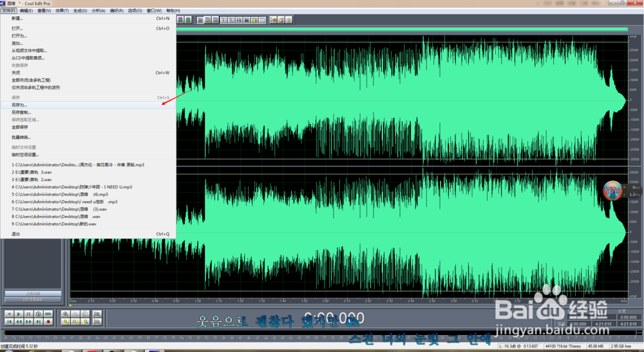Choose 退出 to quit the program
Viewport: 644px width, 352px height.
(88, 234)
